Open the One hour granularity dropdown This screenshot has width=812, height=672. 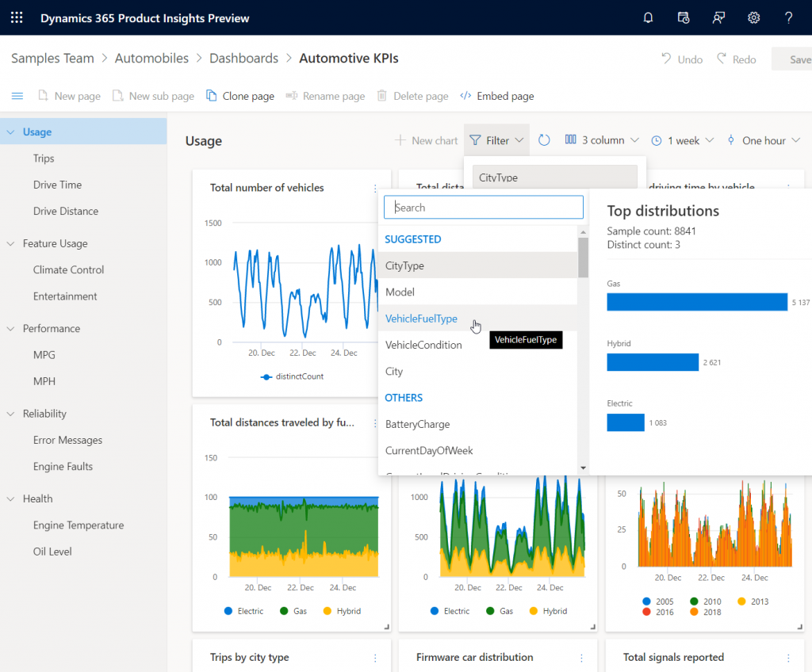click(764, 140)
